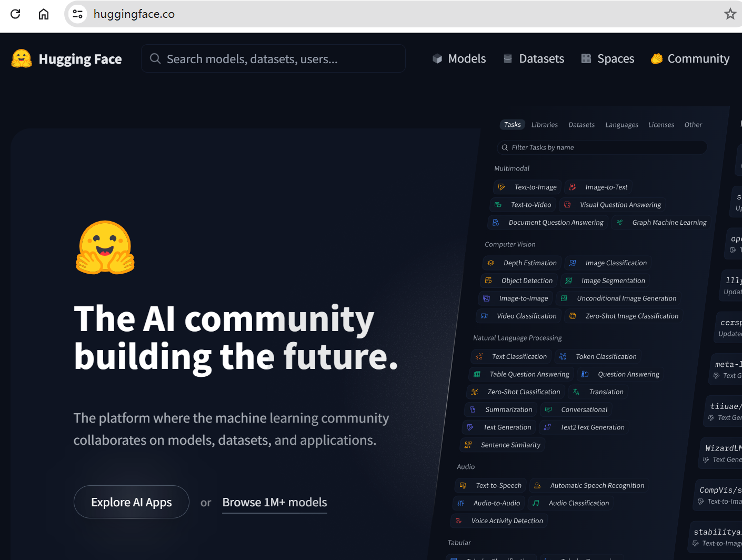The height and width of the screenshot is (560, 742).
Task: Switch to the Licenses tab
Action: tap(661, 125)
